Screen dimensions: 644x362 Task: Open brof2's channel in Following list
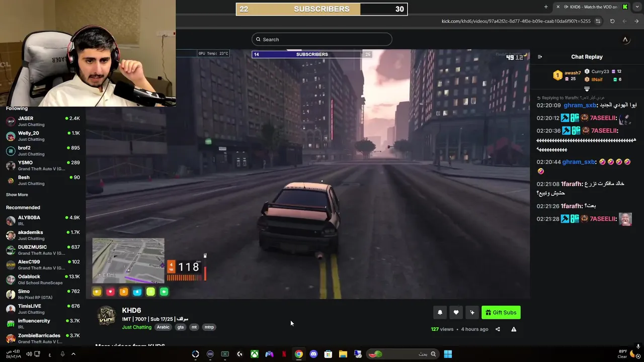coord(43,151)
